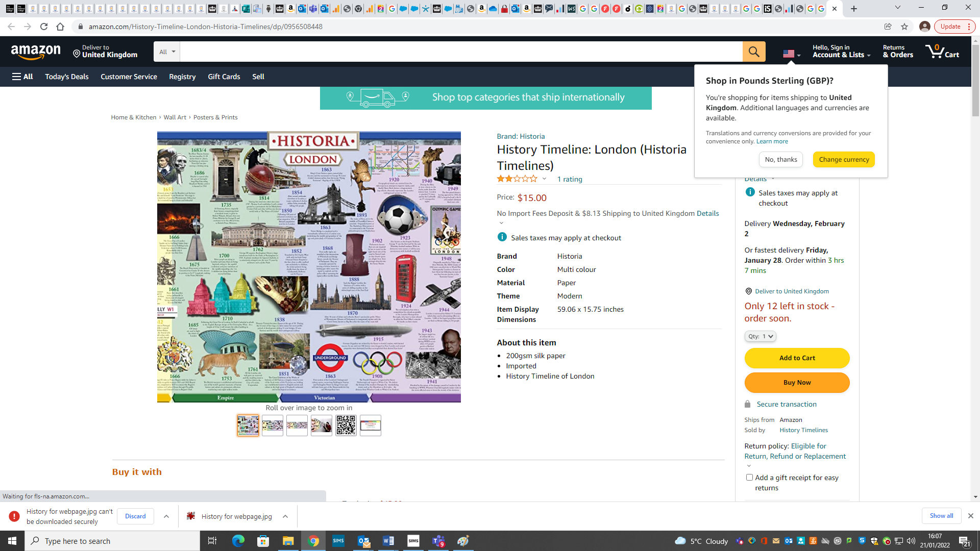Viewport: 980px width, 551px height.
Task: Open the 1 rating link
Action: click(x=569, y=179)
